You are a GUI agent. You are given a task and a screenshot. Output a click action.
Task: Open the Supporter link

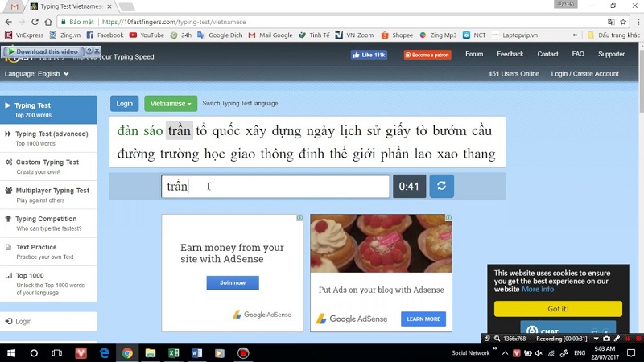[x=611, y=54]
